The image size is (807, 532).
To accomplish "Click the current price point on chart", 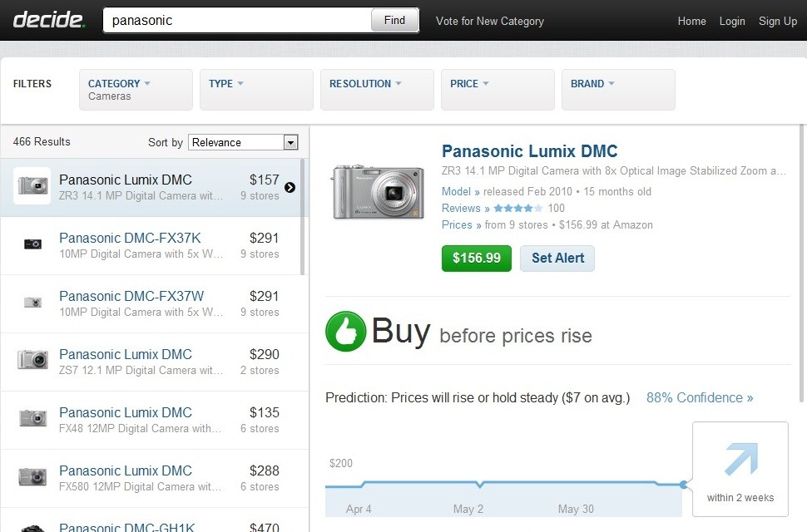I will [x=683, y=484].
